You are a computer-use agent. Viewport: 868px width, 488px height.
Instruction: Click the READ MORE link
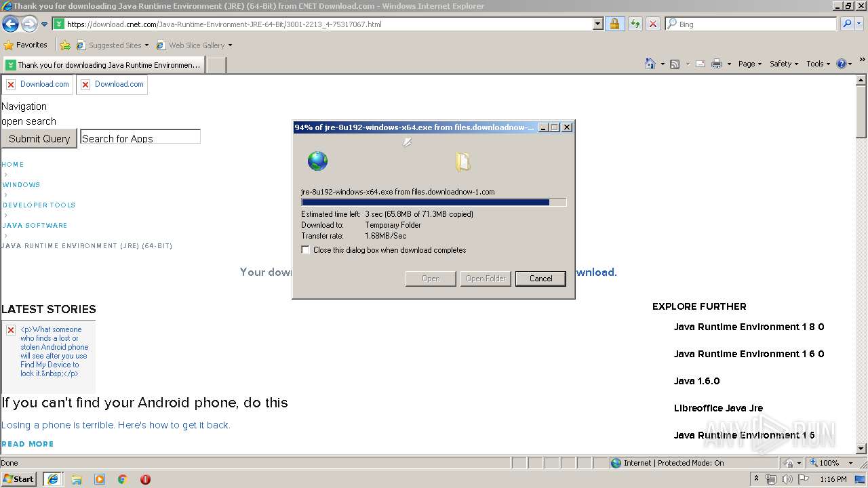[28, 444]
